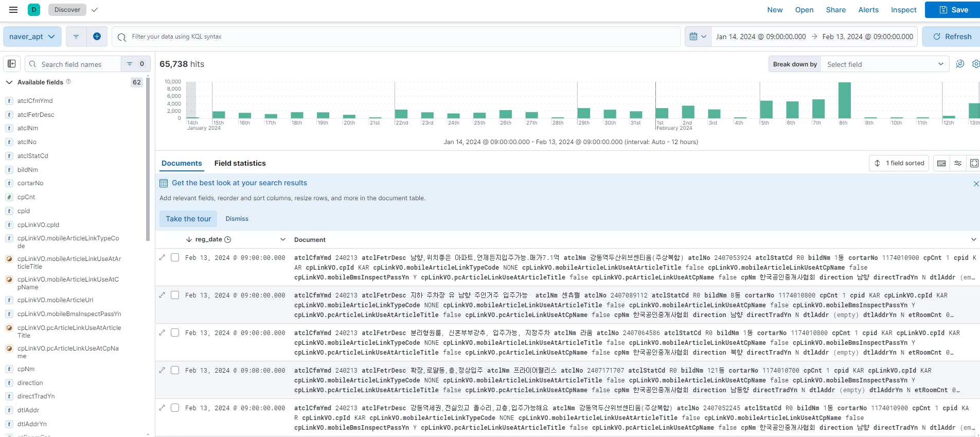
Task: Expand document row with atclNo 2407053924
Action: 162,257
